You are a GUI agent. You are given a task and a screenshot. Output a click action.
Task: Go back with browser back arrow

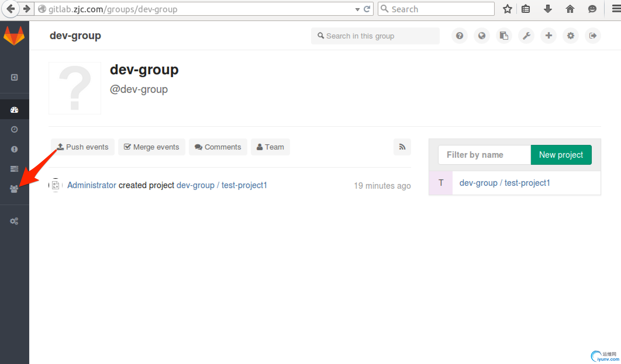[x=11, y=9]
